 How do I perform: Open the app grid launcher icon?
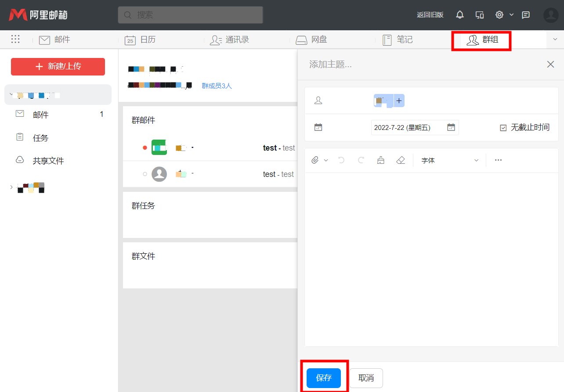tap(15, 40)
